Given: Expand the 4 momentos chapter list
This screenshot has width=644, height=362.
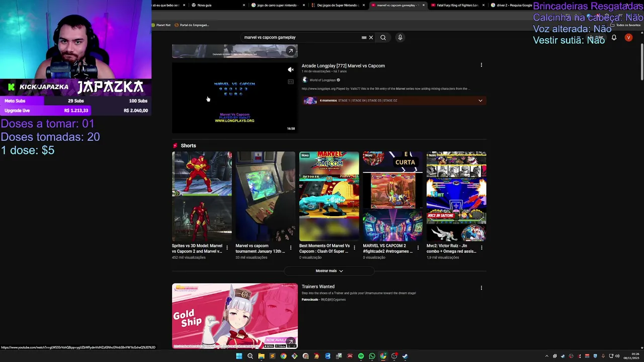Looking at the screenshot, I should [480, 101].
